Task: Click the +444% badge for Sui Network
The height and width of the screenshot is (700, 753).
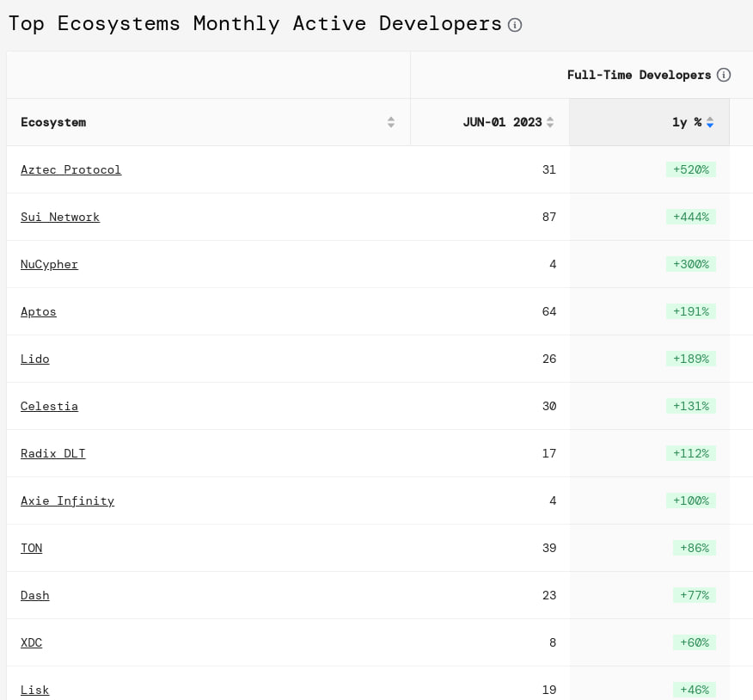Action: 691,217
